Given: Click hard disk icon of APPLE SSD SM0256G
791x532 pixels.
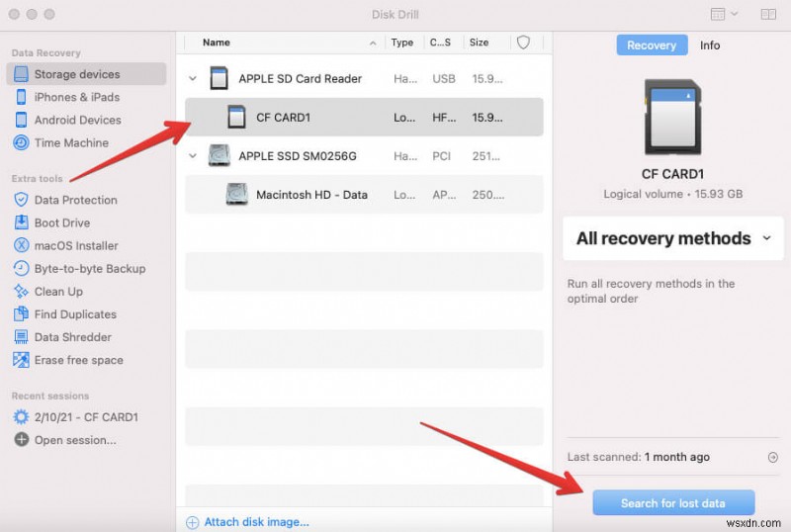Looking at the screenshot, I should (220, 155).
